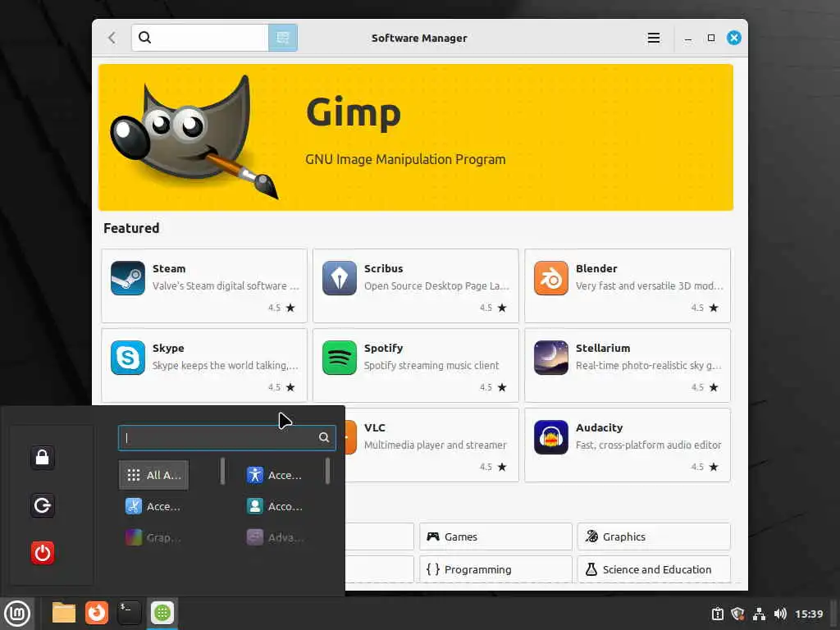Click the start menu search magnifier icon

pyautogui.click(x=323, y=438)
